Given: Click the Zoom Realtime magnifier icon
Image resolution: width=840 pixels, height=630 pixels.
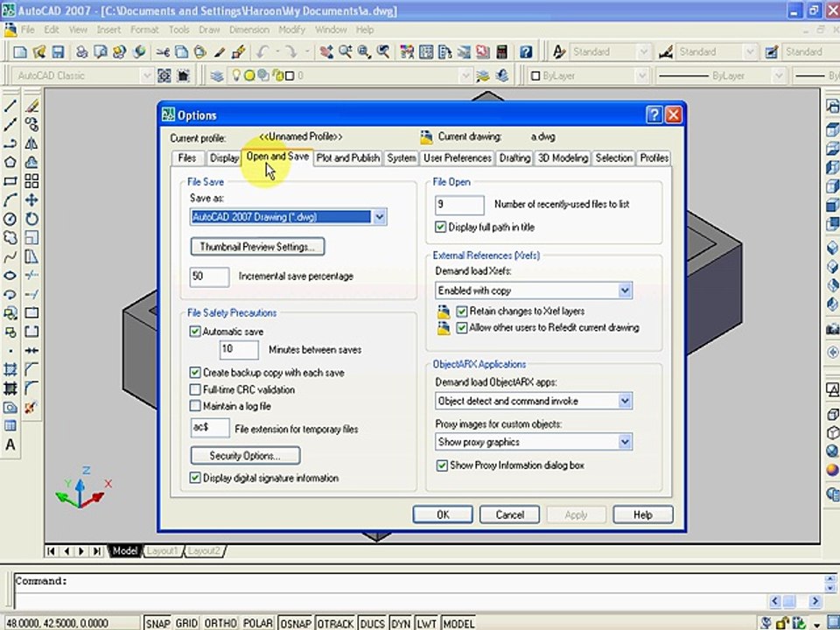Looking at the screenshot, I should [x=345, y=52].
